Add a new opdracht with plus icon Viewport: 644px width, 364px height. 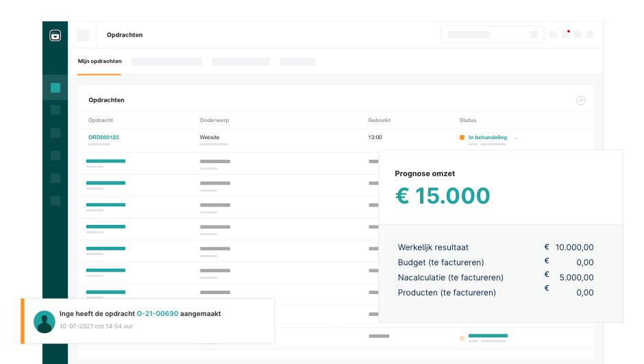[581, 101]
